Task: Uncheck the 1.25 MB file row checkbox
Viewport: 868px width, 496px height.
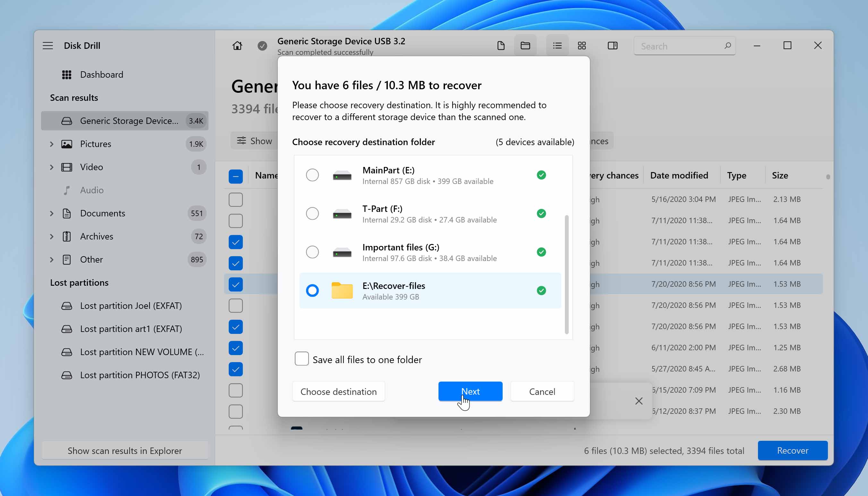Action: point(235,348)
